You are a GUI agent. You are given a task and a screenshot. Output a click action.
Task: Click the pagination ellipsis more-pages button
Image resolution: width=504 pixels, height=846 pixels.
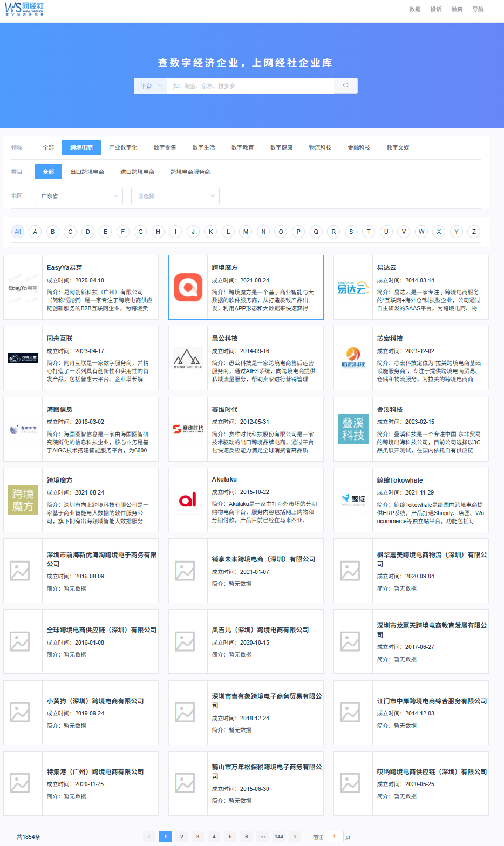pyautogui.click(x=263, y=836)
